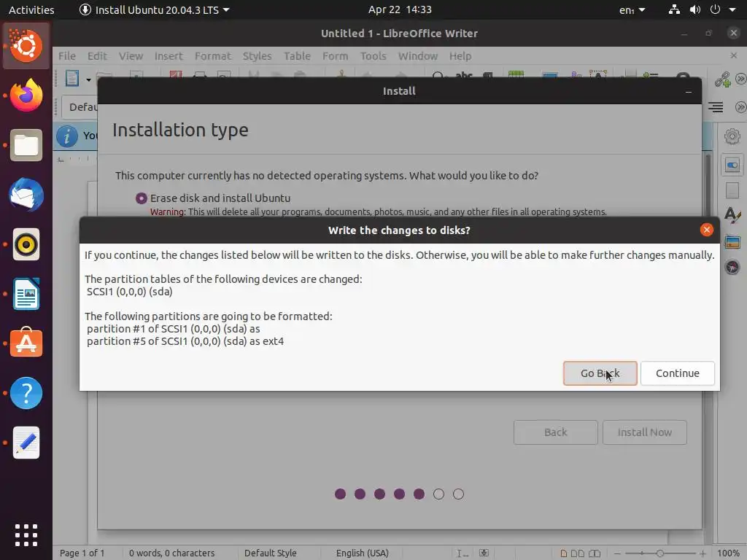Viewport: 747px width, 560px height.
Task: Open the File menu in Writer
Action: coord(67,55)
